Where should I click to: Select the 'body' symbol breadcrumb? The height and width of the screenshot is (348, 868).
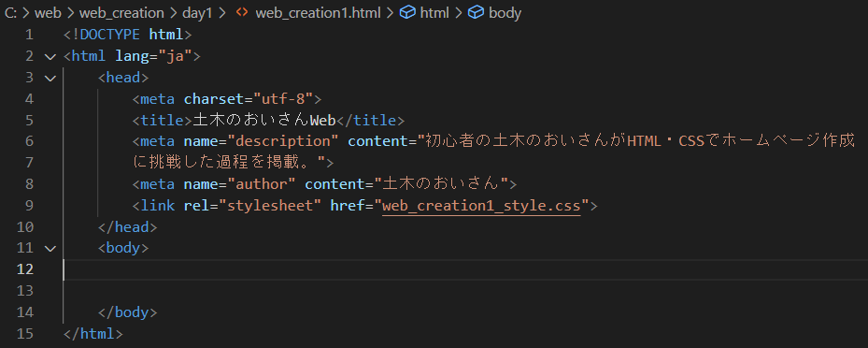click(x=505, y=13)
